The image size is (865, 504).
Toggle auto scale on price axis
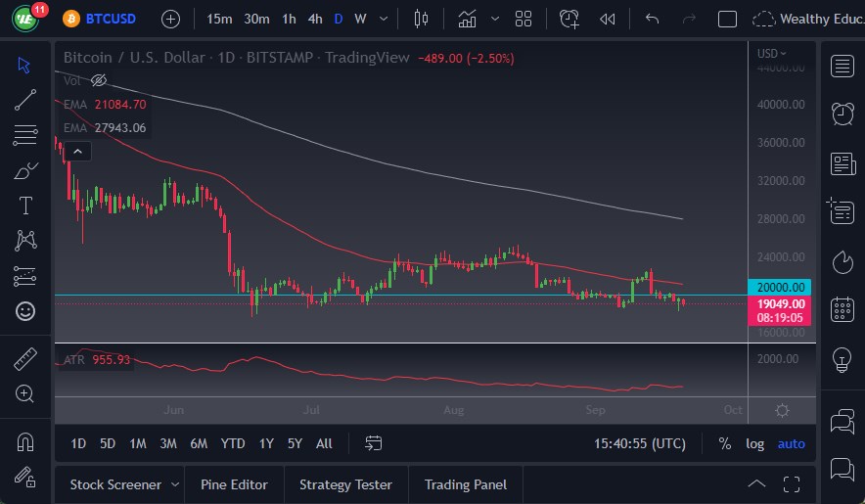click(x=791, y=443)
